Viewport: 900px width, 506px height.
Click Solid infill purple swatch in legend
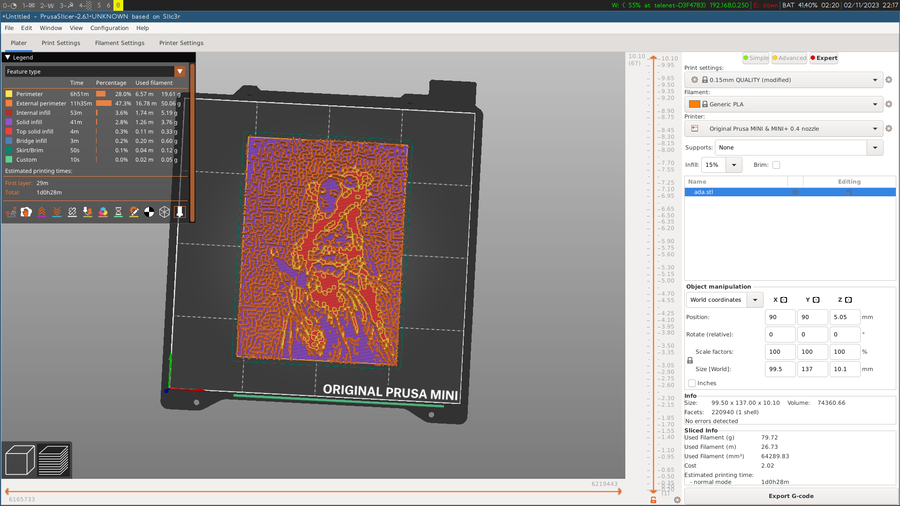pos(9,122)
